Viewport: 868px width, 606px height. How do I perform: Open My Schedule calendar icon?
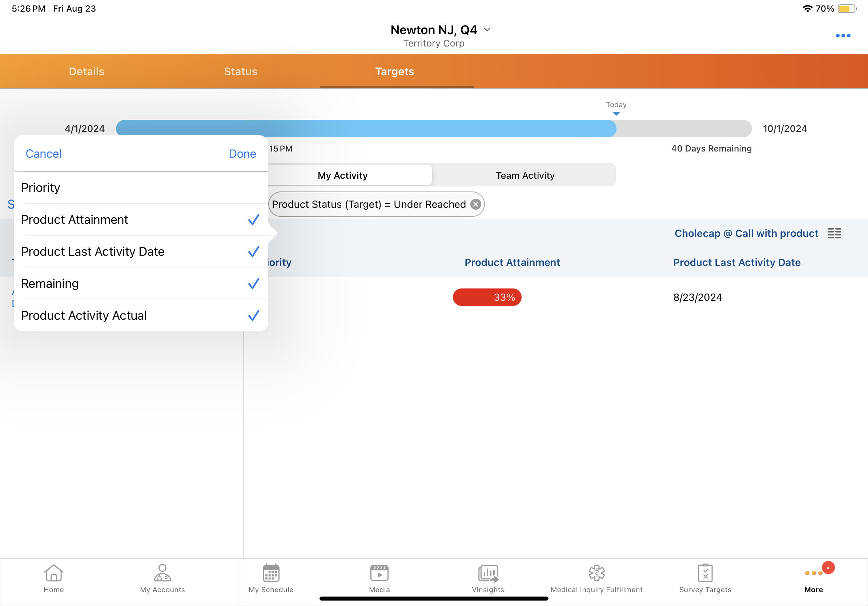point(271,573)
